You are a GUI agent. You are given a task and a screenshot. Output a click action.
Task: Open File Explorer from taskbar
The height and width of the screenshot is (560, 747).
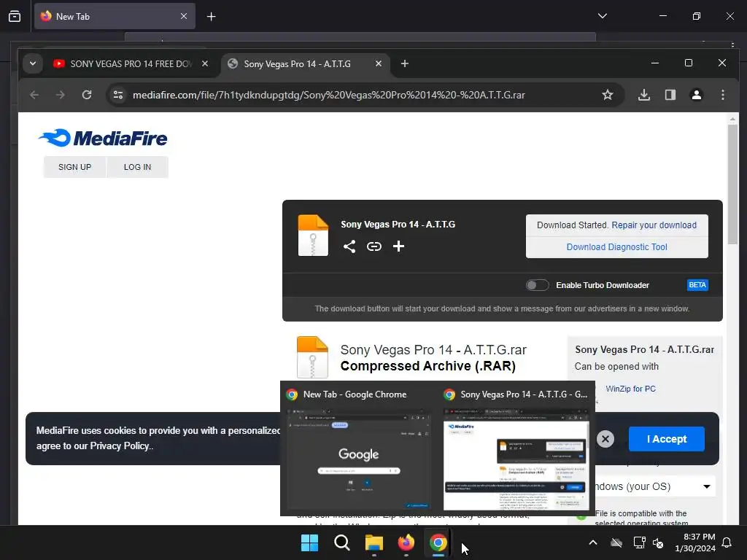coord(374,542)
